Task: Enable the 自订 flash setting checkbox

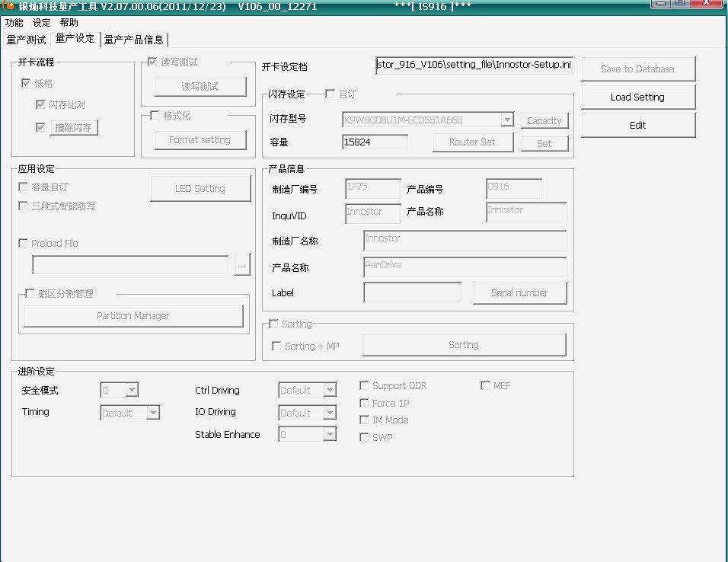Action: [x=330, y=94]
